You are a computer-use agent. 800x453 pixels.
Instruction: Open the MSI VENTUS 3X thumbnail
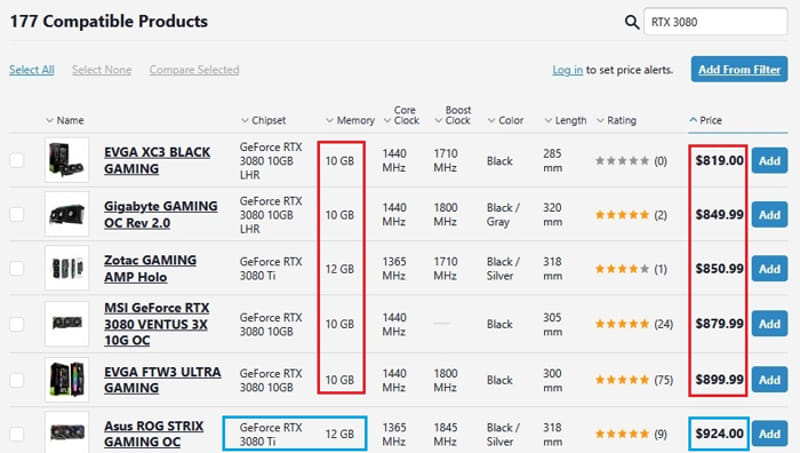tap(67, 324)
